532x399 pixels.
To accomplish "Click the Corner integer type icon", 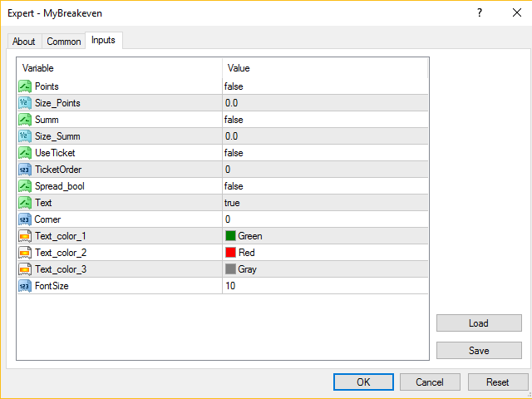I will point(25,219).
